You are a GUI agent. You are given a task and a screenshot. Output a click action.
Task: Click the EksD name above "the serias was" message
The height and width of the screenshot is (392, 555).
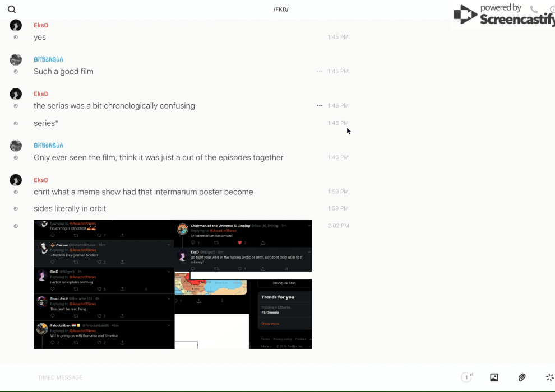point(41,94)
